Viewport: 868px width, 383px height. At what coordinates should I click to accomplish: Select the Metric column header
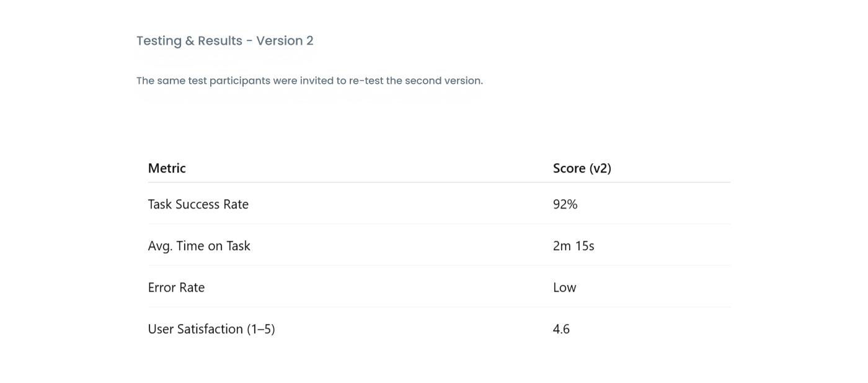click(x=167, y=168)
